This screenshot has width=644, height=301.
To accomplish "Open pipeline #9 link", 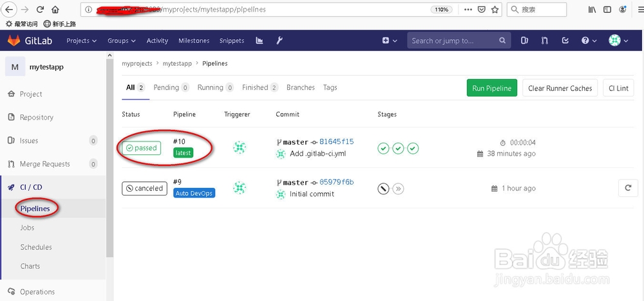I will pos(177,181).
